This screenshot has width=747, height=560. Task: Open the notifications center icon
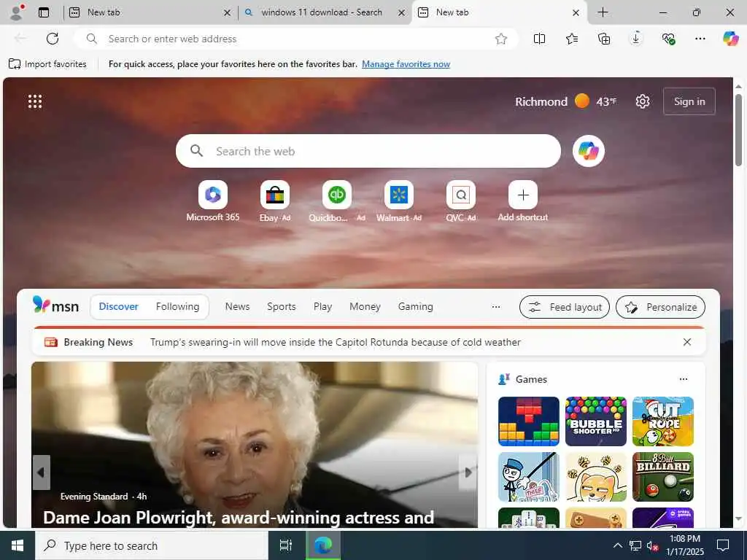pyautogui.click(x=723, y=545)
